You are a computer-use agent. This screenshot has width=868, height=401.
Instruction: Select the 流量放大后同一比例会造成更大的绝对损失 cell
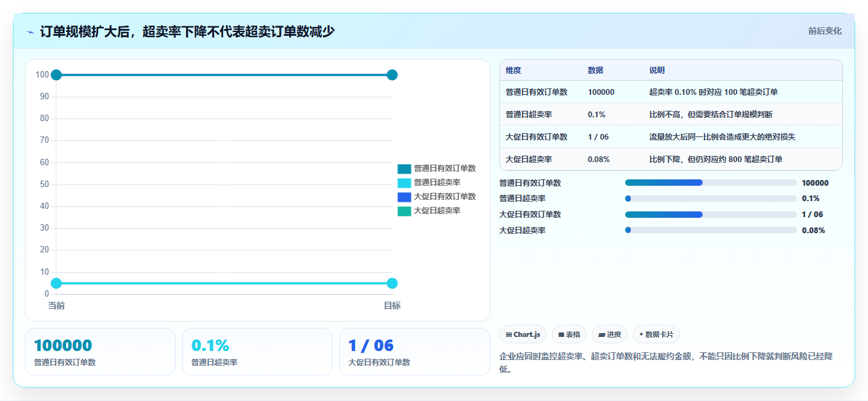722,137
